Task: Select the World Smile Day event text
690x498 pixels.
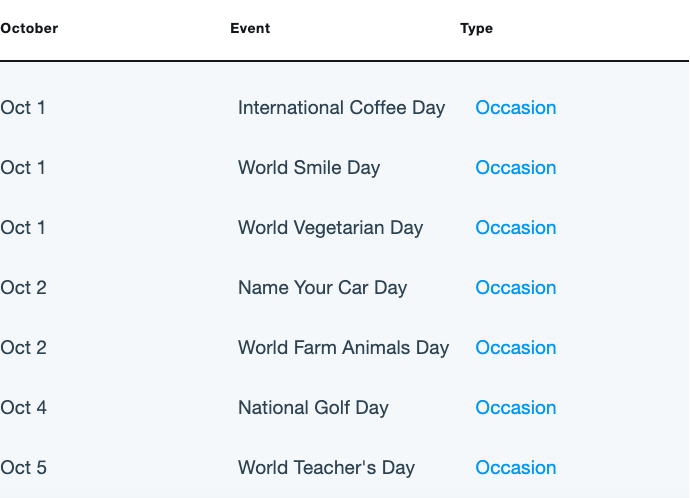Action: 309,168
